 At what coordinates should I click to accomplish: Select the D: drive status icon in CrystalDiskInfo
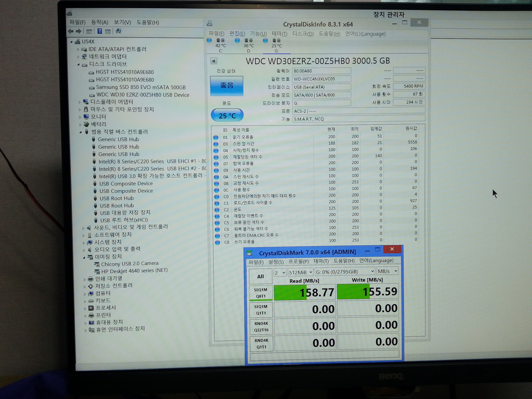237,40
